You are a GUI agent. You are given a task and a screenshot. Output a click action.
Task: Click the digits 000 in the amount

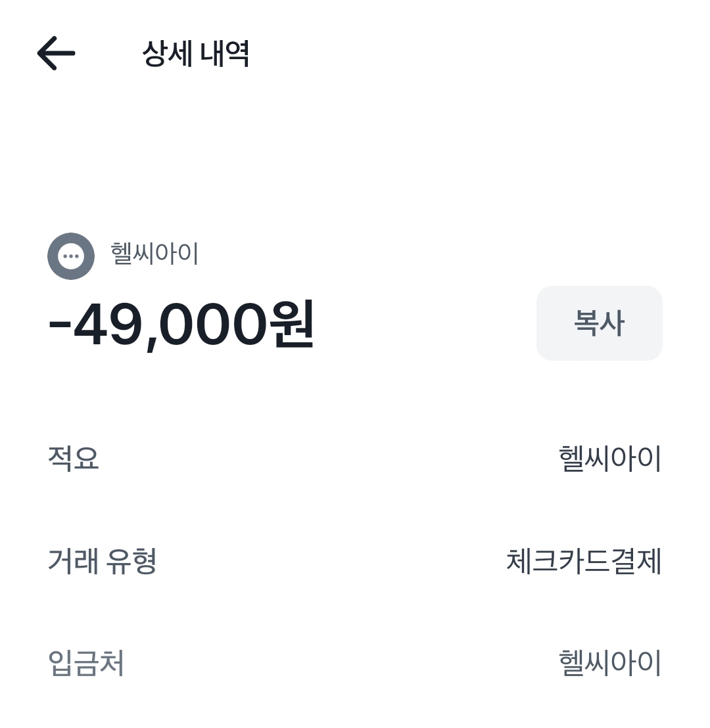[213, 325]
